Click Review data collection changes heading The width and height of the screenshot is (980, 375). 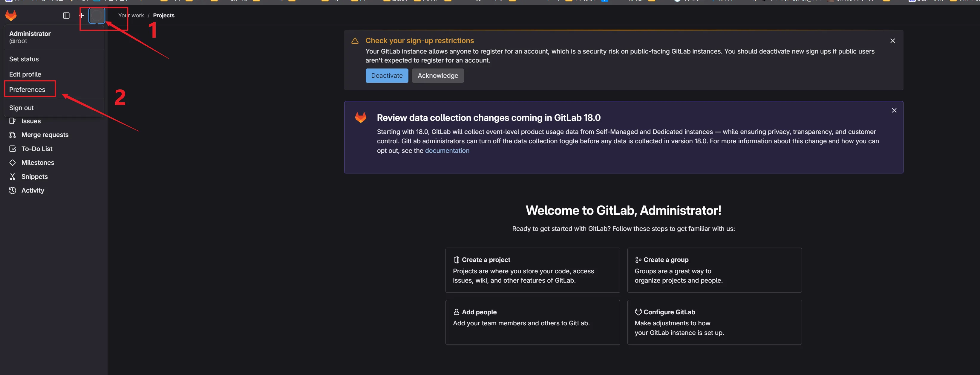[489, 118]
